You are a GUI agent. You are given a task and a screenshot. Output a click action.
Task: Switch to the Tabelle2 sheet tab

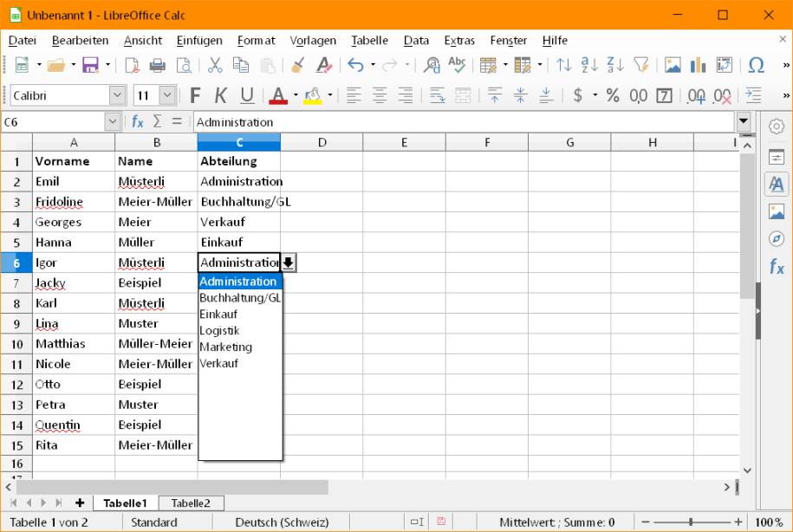point(190,503)
